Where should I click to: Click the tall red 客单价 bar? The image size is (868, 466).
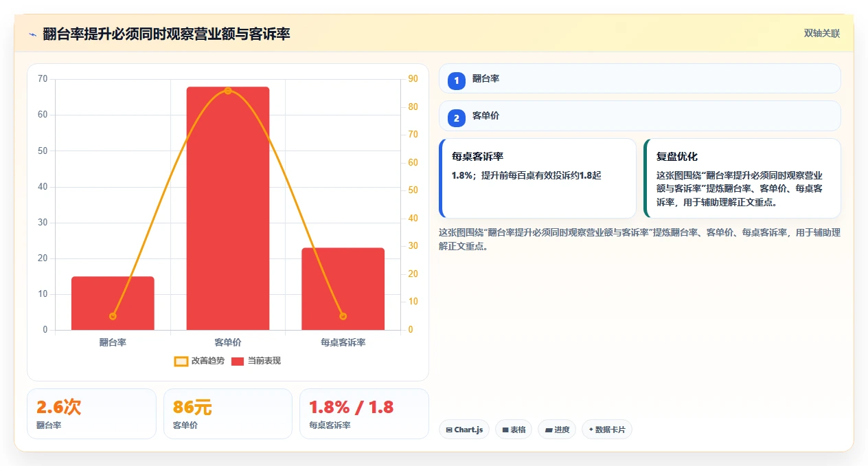(228, 208)
